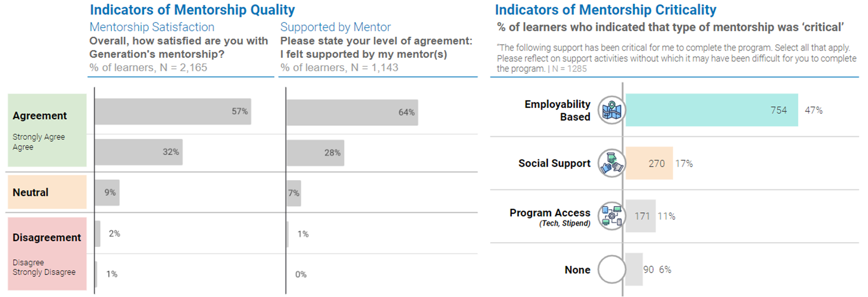Click the orange Neutral category box

pyautogui.click(x=47, y=192)
